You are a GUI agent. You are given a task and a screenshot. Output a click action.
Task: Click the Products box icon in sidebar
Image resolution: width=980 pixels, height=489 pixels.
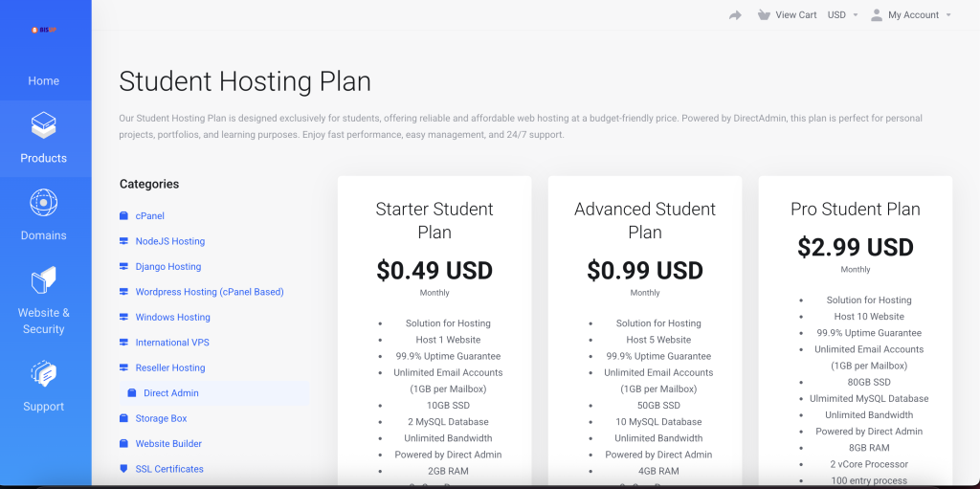(x=44, y=125)
